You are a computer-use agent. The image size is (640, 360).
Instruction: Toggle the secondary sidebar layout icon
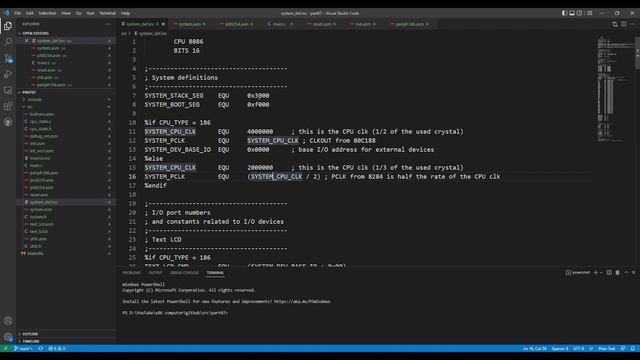point(580,13)
